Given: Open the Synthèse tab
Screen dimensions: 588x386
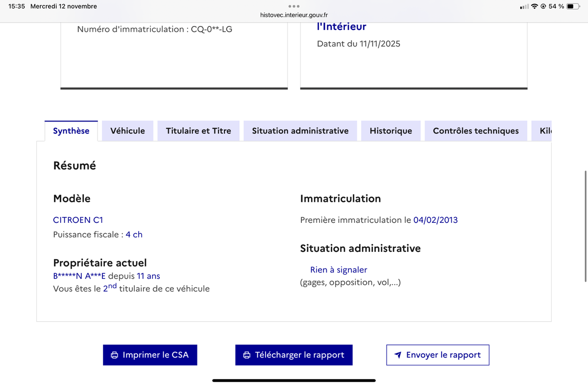Looking at the screenshot, I should pyautogui.click(x=71, y=131).
